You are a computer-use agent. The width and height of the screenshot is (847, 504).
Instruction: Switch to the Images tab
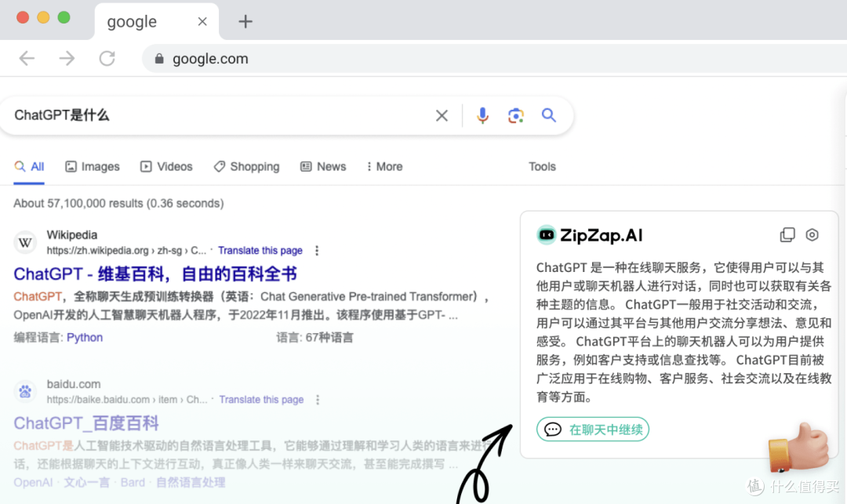(x=93, y=167)
